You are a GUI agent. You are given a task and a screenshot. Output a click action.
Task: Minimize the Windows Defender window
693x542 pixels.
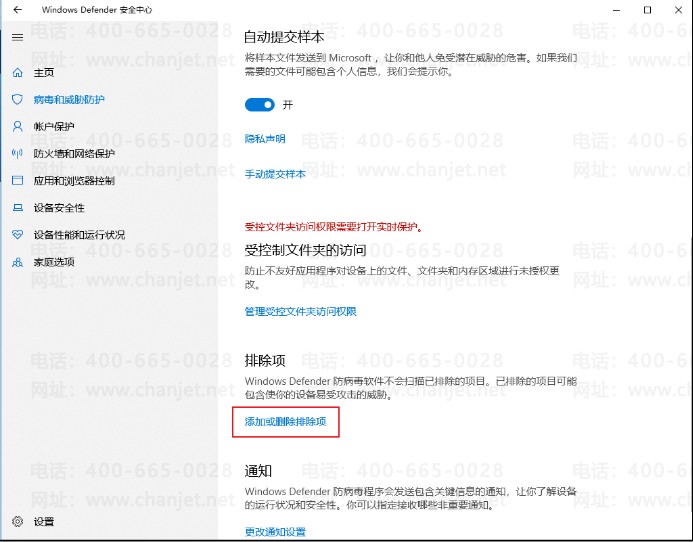(617, 10)
